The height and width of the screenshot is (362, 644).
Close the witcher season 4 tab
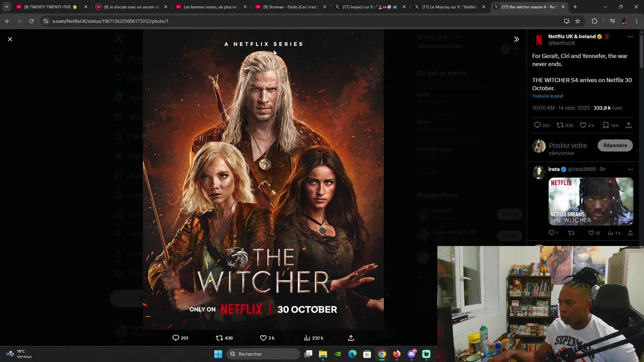[x=563, y=7]
